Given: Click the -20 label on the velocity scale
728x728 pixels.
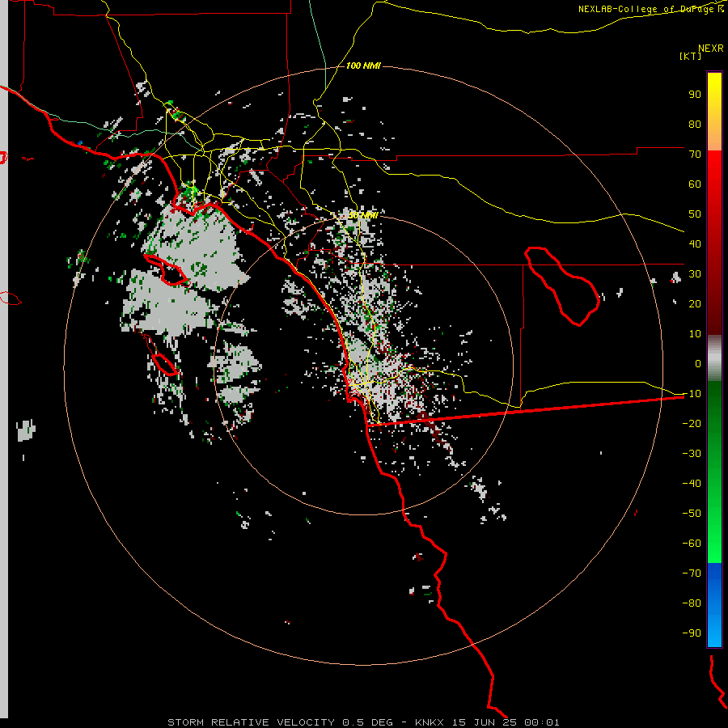Looking at the screenshot, I should (692, 423).
